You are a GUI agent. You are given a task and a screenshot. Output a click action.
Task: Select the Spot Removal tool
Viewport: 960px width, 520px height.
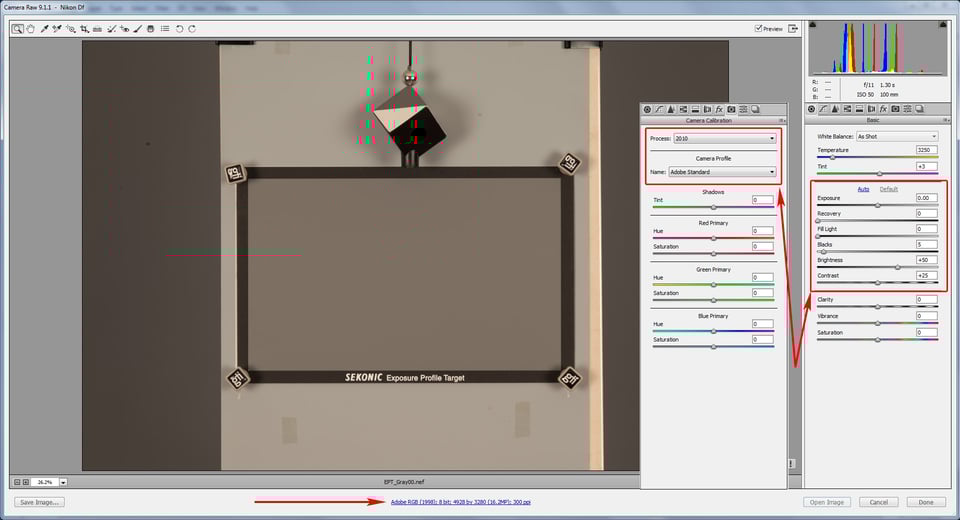[x=111, y=29]
